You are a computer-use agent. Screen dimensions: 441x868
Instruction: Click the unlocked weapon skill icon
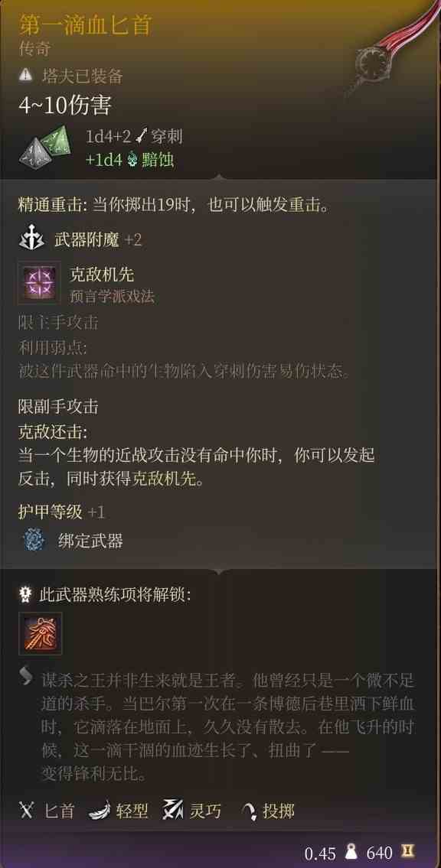click(x=41, y=633)
